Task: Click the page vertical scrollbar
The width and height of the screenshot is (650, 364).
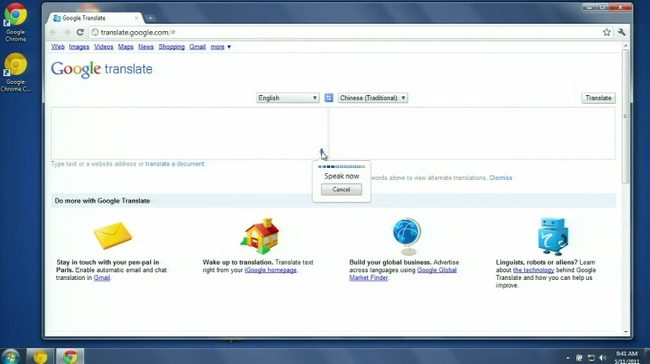Action: pos(626,116)
